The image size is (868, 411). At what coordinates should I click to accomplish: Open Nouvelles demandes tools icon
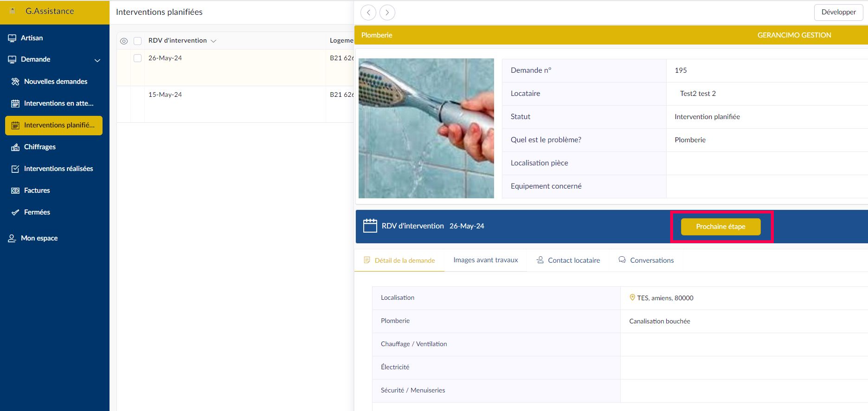point(15,82)
